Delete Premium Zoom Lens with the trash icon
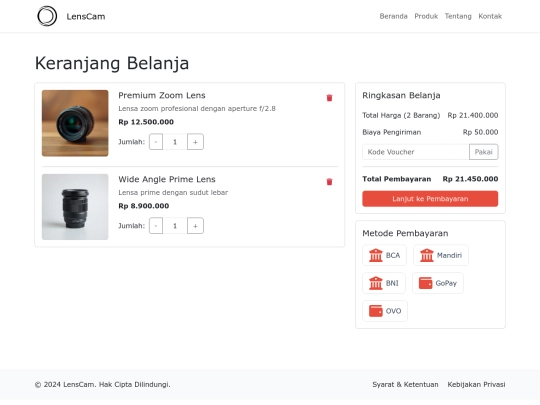The image size is (540, 405). (x=329, y=98)
